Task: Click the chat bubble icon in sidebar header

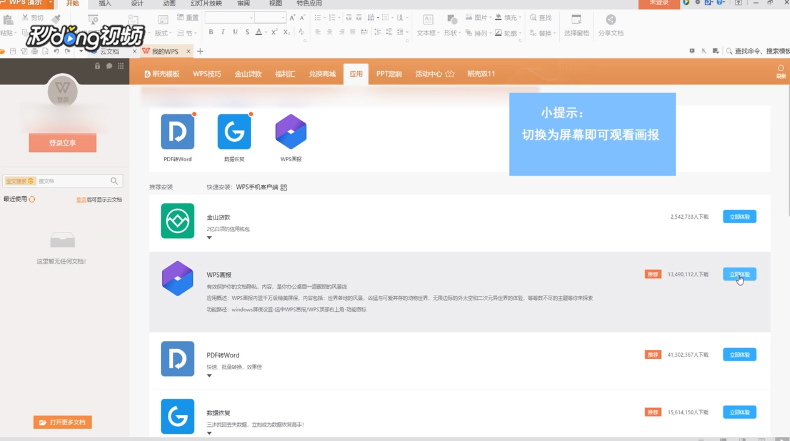Action: click(x=109, y=66)
